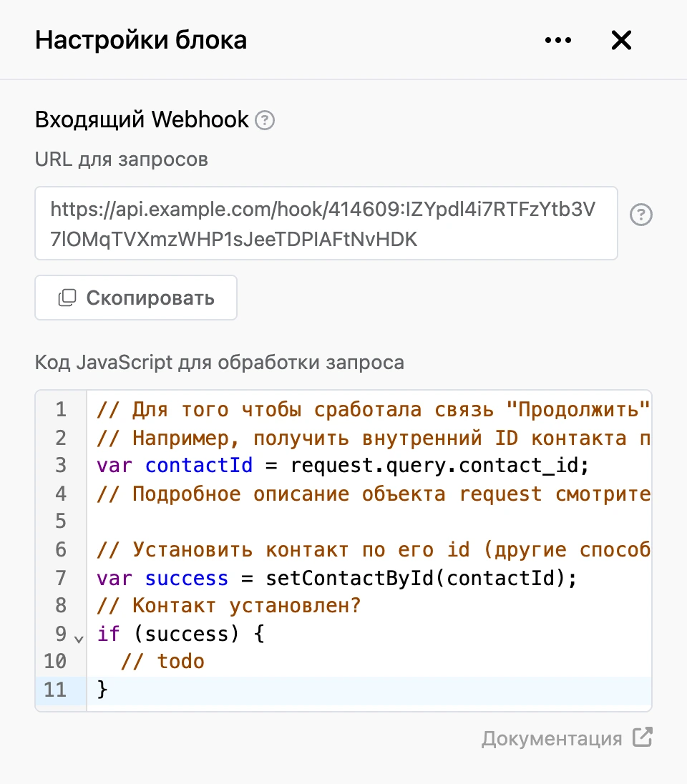Click the 'Входящий Webhook' heading
687x784 pixels.
tap(142, 120)
